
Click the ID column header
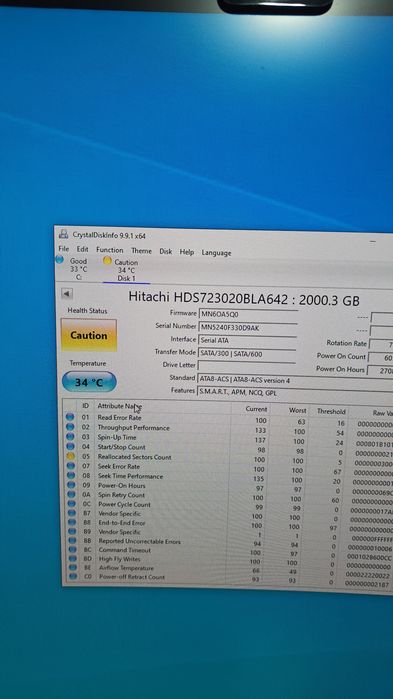point(86,406)
